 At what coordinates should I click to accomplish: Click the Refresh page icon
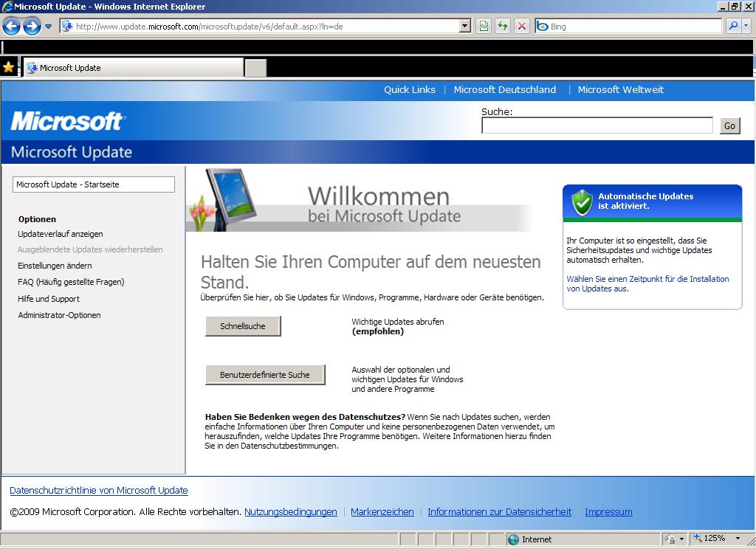[503, 27]
